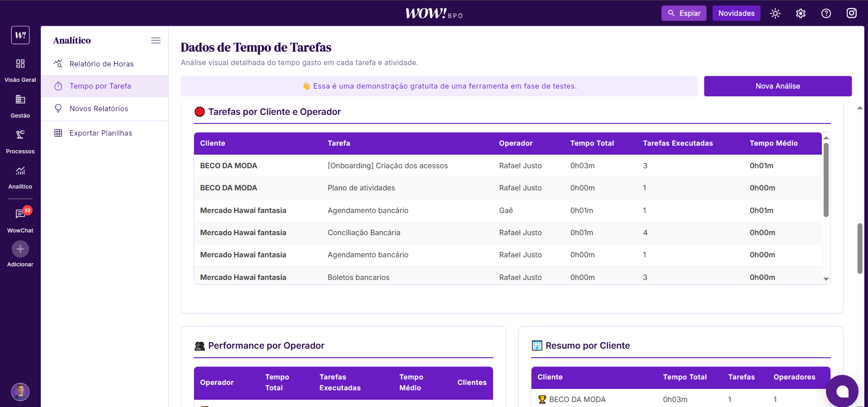This screenshot has height=407, width=868.
Task: Click the Novidades button
Action: tap(736, 13)
